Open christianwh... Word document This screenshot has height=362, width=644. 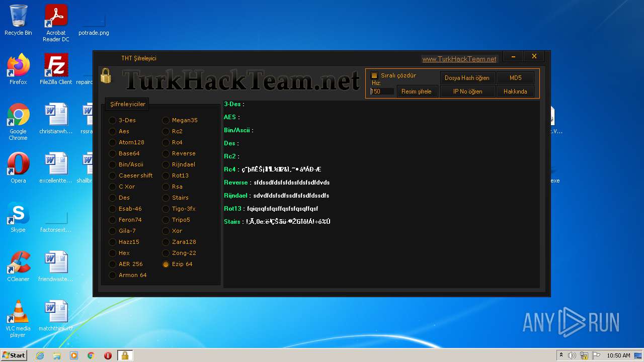(56, 119)
